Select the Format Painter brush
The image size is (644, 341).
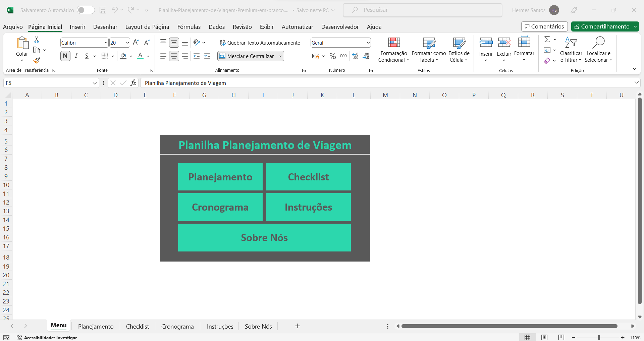[37, 60]
